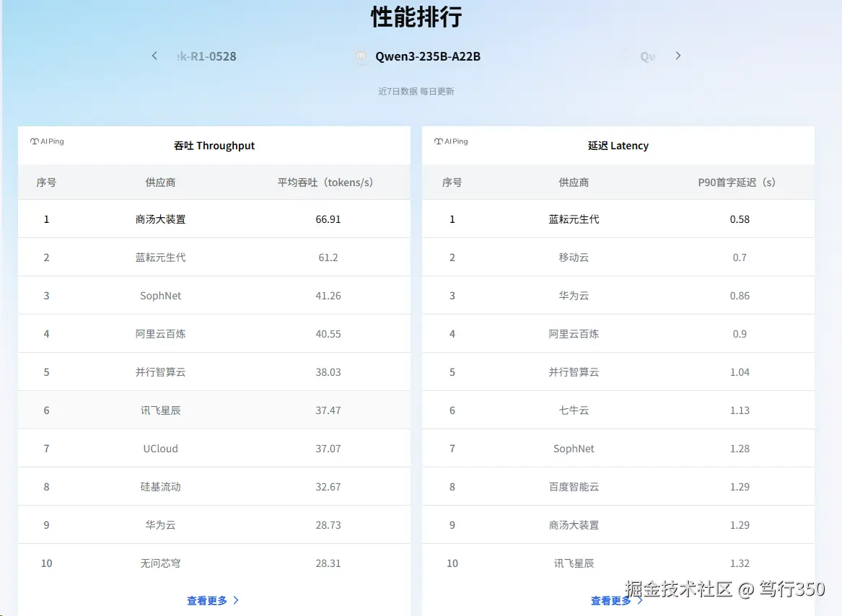Click P90首字延迟 (s) column header

(737, 182)
